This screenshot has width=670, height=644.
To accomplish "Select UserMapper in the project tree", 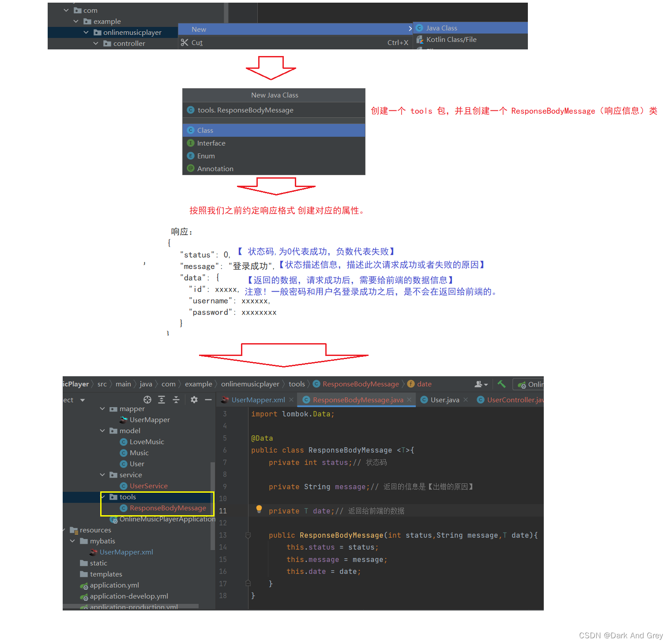I will coord(145,420).
